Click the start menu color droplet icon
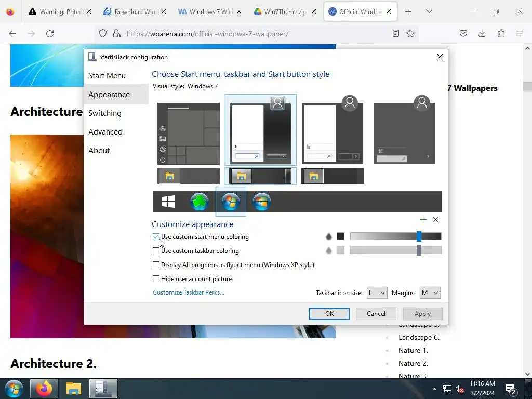Viewport: 532px width, 399px height. [x=328, y=236]
